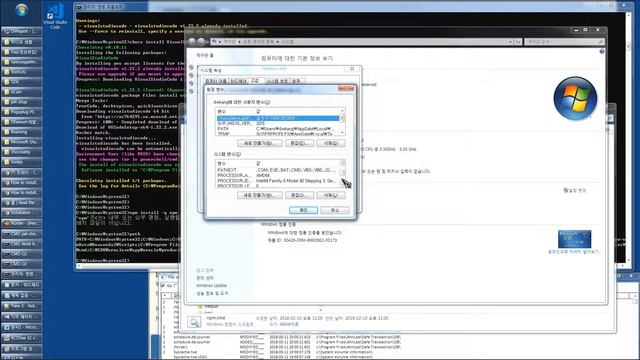Switch to the Microsoft Sha... taskbar item
640x360 pixels.
coord(21,142)
